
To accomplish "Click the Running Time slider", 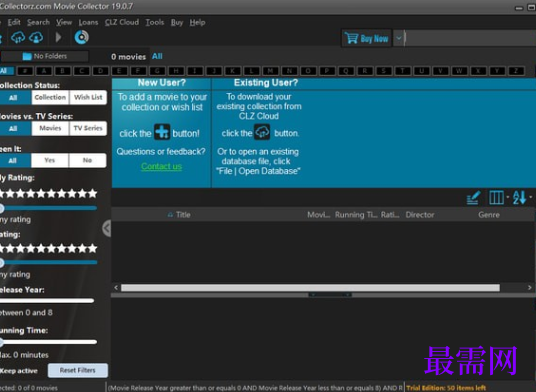I will click(49, 342).
